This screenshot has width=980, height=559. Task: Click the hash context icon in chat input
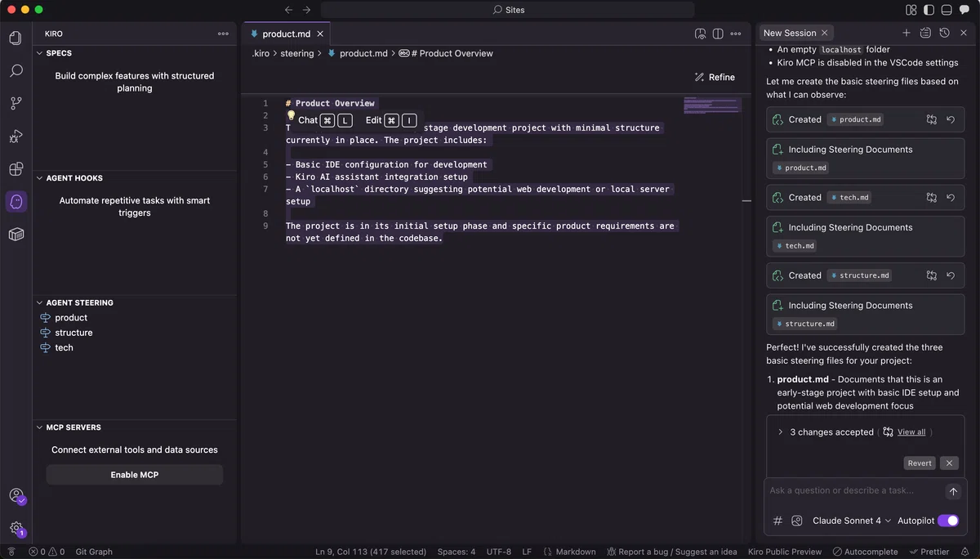(777, 521)
